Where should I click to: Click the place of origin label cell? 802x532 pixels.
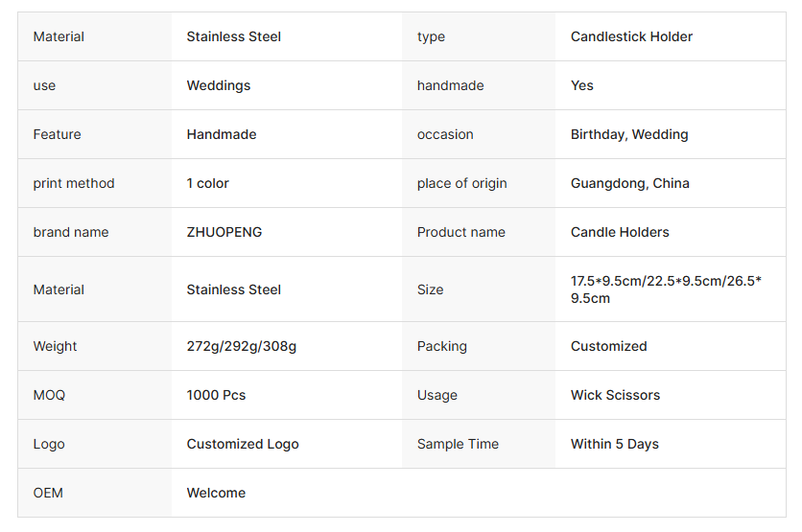[x=461, y=183]
